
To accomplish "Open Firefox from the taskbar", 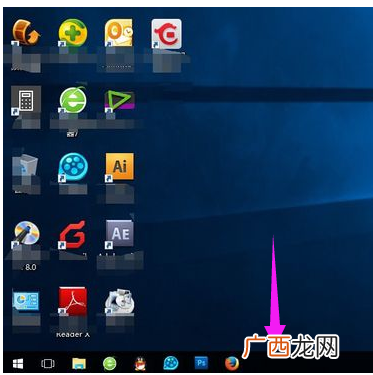I will (232, 363).
